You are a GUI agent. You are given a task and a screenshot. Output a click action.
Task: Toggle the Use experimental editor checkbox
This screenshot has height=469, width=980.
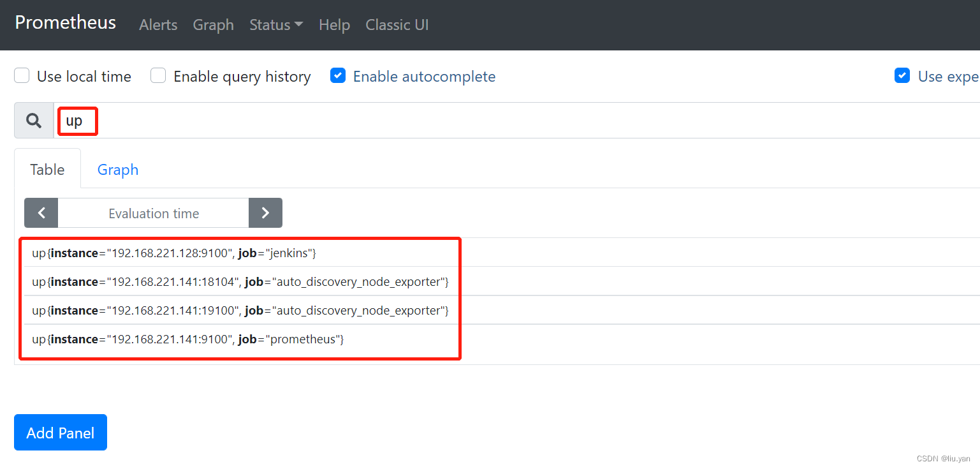click(x=902, y=76)
